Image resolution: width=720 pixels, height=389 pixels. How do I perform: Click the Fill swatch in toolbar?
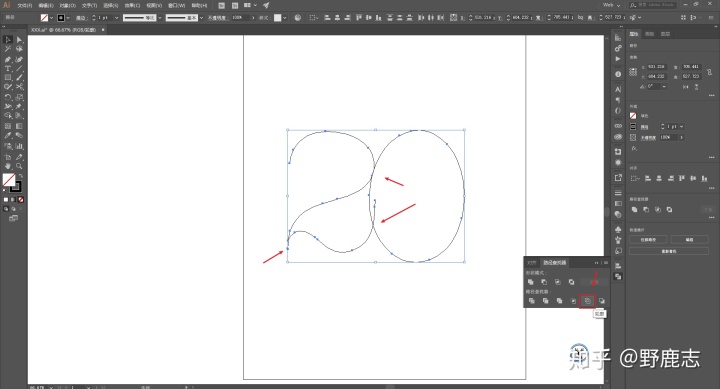(9, 180)
